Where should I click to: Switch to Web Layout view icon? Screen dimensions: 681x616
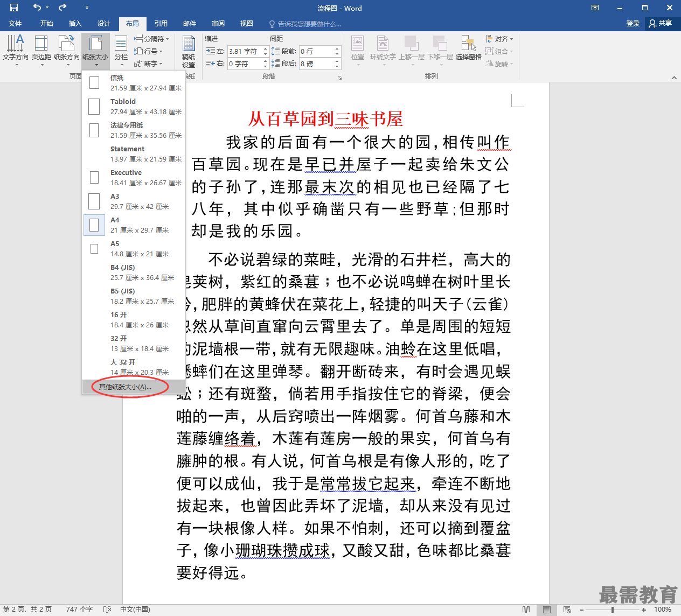567,610
